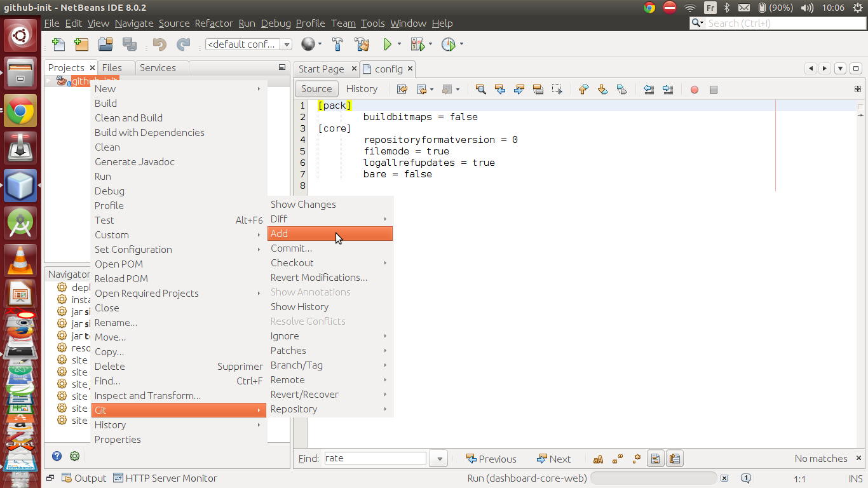
Task: Click the Find Selection magnifier icon
Action: click(481, 90)
